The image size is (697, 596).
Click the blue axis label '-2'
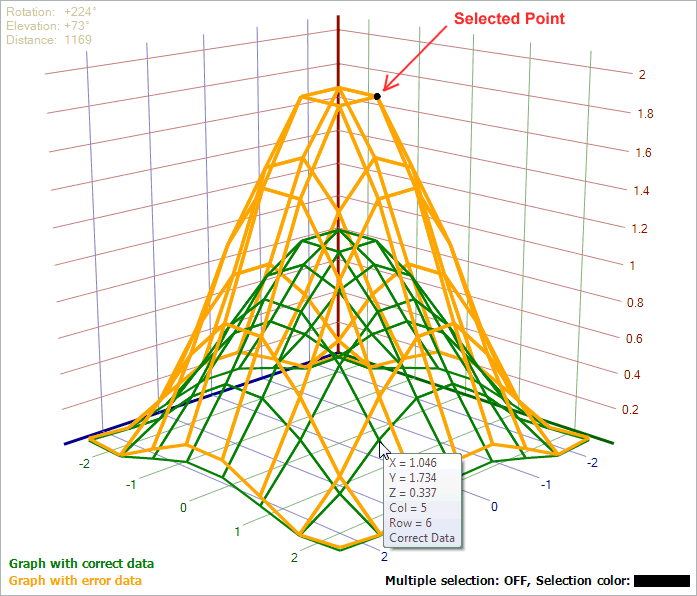coord(592,463)
